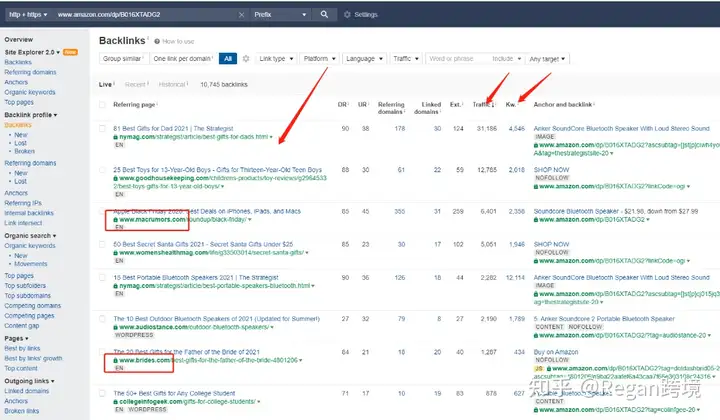Screen dimensions: 720x420
Task: Toggle One link per domain option
Action: point(183,59)
